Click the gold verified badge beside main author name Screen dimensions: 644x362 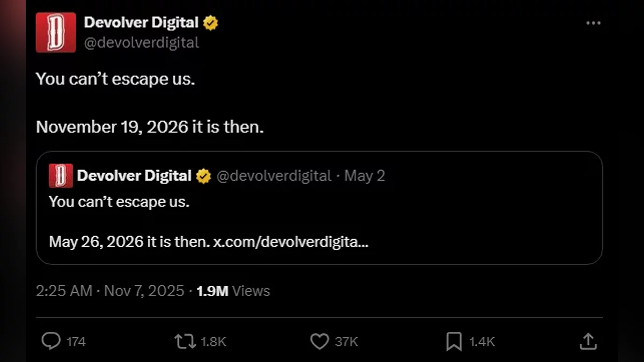point(210,23)
